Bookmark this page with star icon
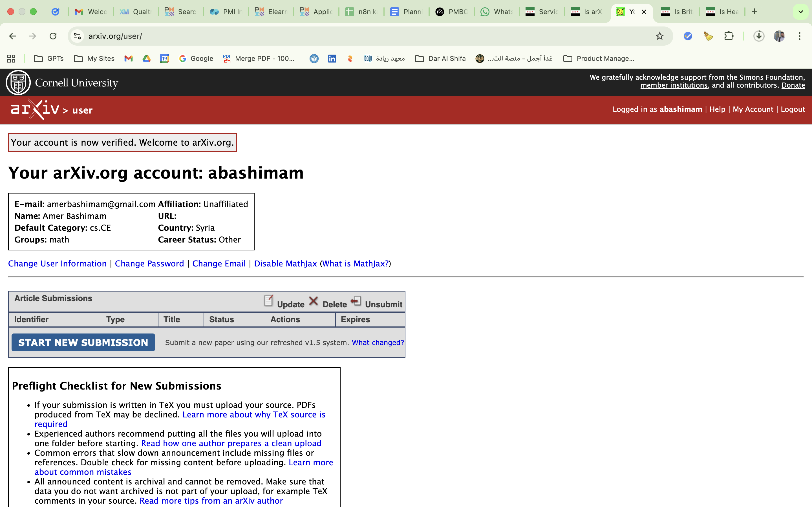 pos(659,36)
